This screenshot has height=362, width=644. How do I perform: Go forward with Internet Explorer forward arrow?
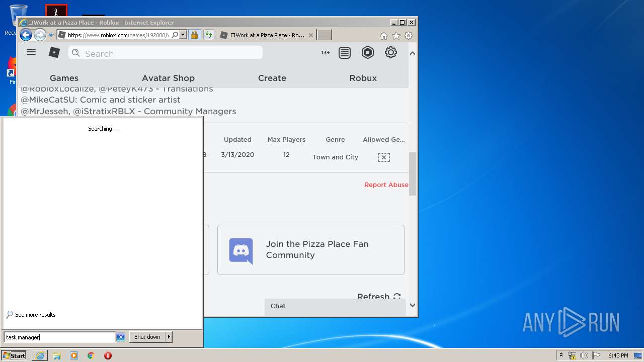point(40,35)
